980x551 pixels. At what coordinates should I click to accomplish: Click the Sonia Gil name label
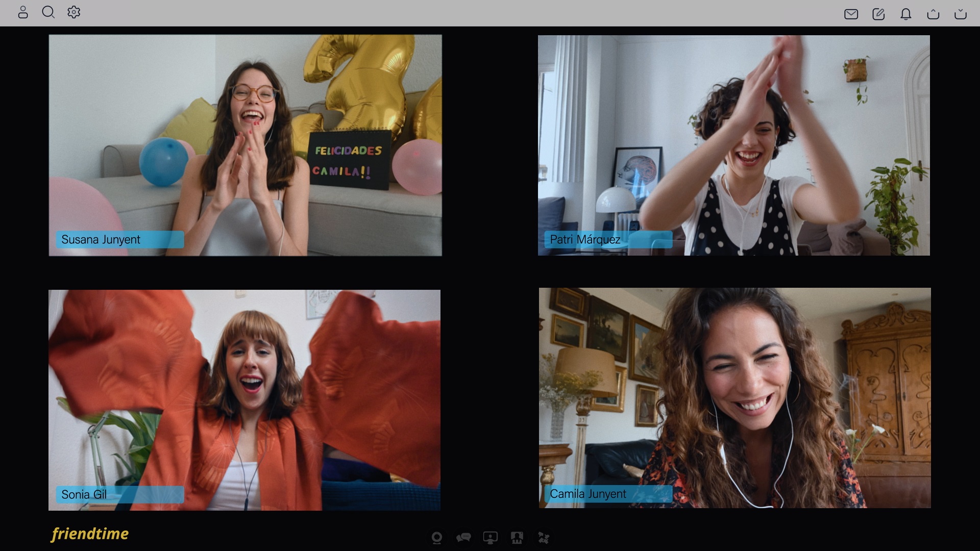click(x=120, y=494)
